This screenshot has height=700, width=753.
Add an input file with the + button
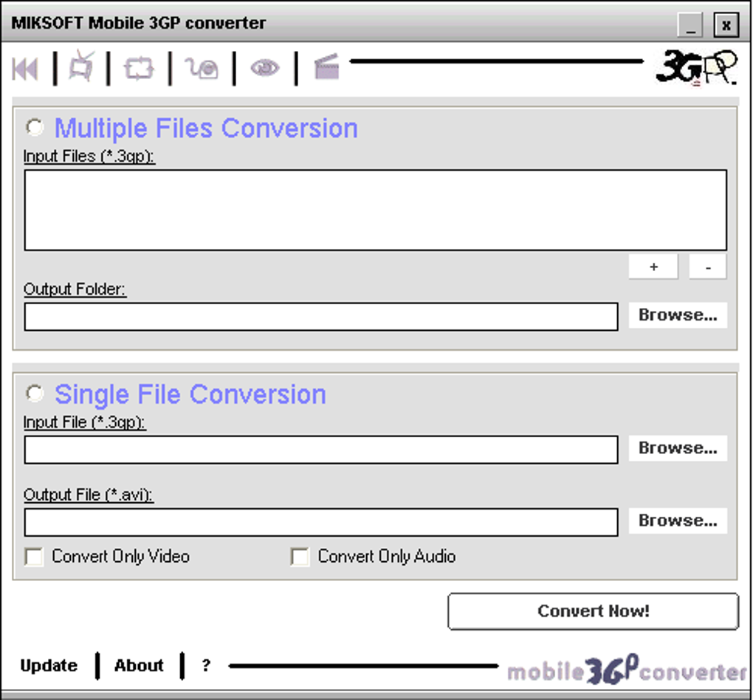click(653, 267)
